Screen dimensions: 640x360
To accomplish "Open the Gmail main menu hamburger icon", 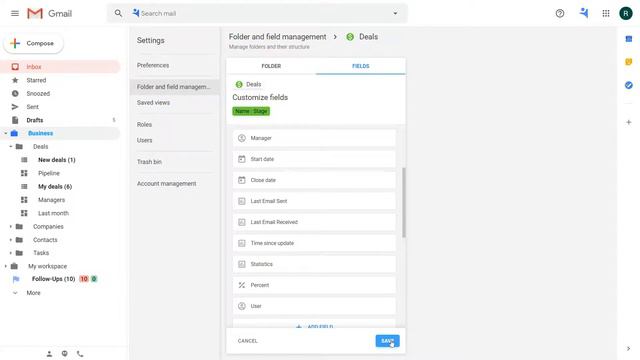I will (x=15, y=13).
